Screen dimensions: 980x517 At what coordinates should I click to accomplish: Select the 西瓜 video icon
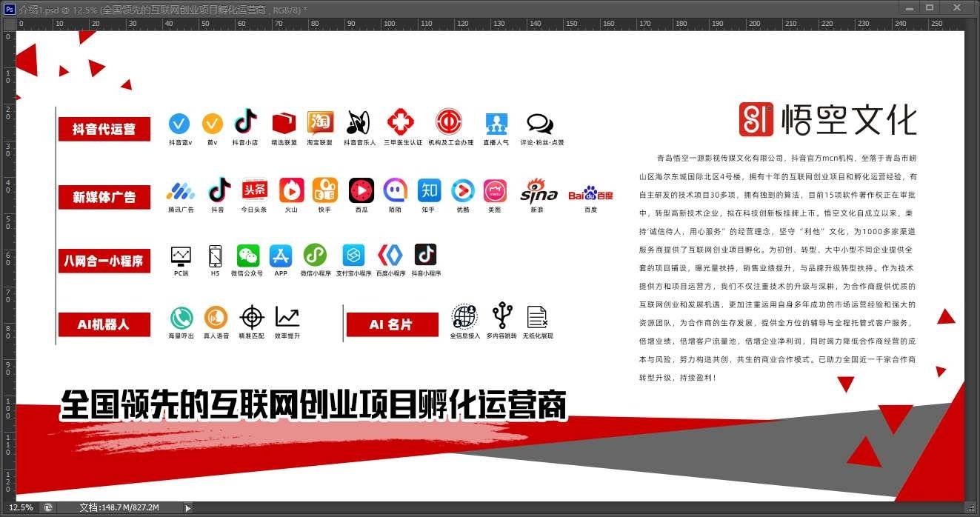361,190
